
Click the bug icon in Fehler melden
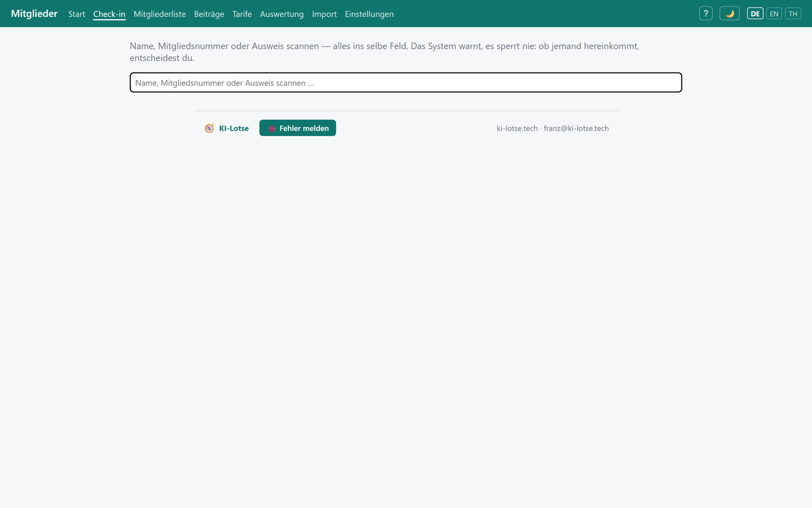272,128
